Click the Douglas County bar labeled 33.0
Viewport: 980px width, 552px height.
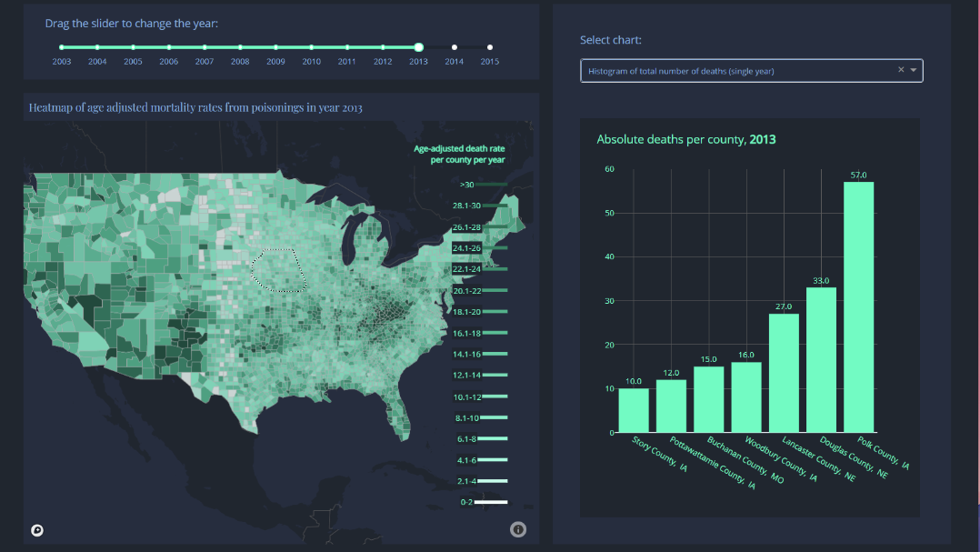coord(821,359)
